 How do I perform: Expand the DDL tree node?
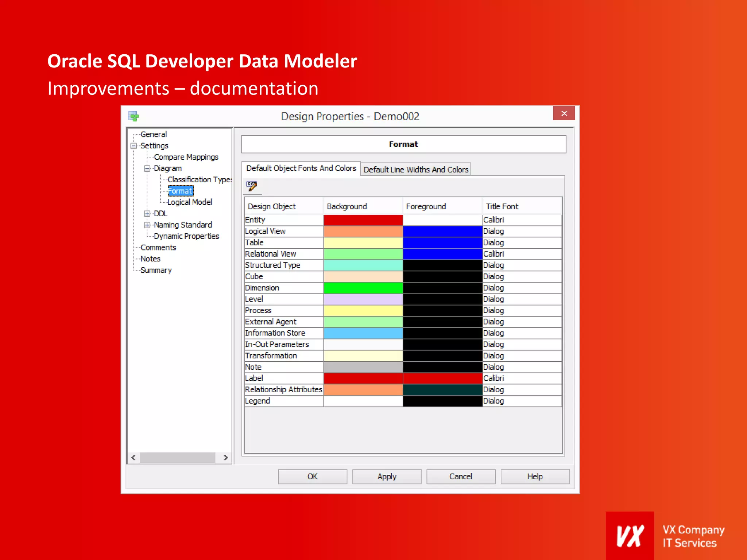point(147,214)
